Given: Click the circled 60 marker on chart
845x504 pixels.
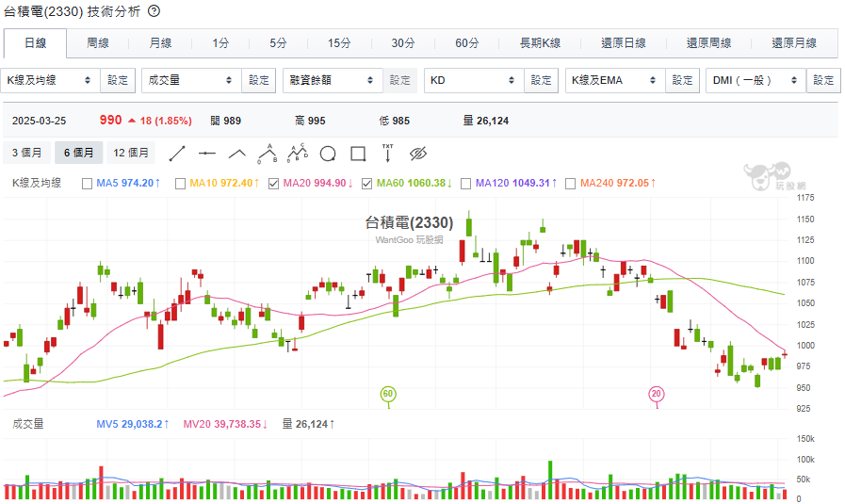Looking at the screenshot, I should coord(388,394).
